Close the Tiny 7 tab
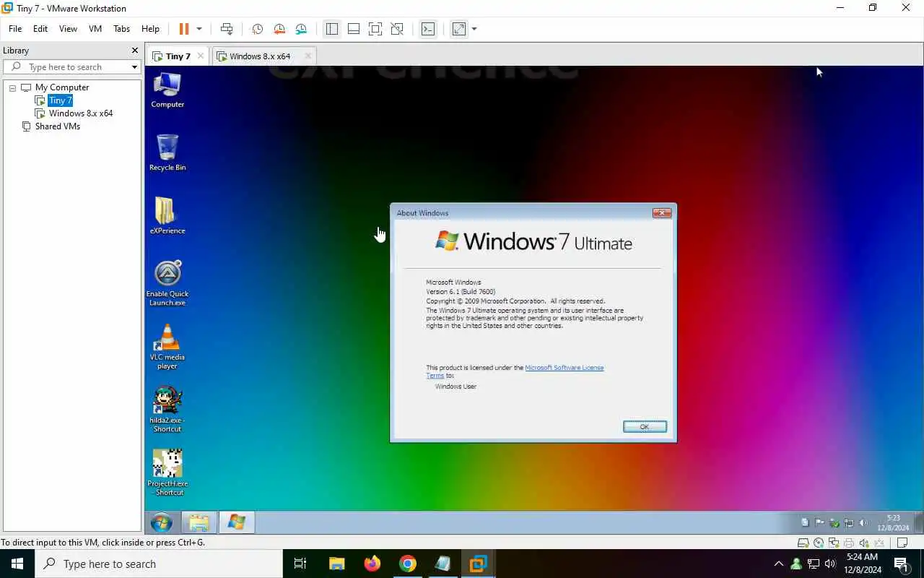This screenshot has height=578, width=924. (201, 56)
